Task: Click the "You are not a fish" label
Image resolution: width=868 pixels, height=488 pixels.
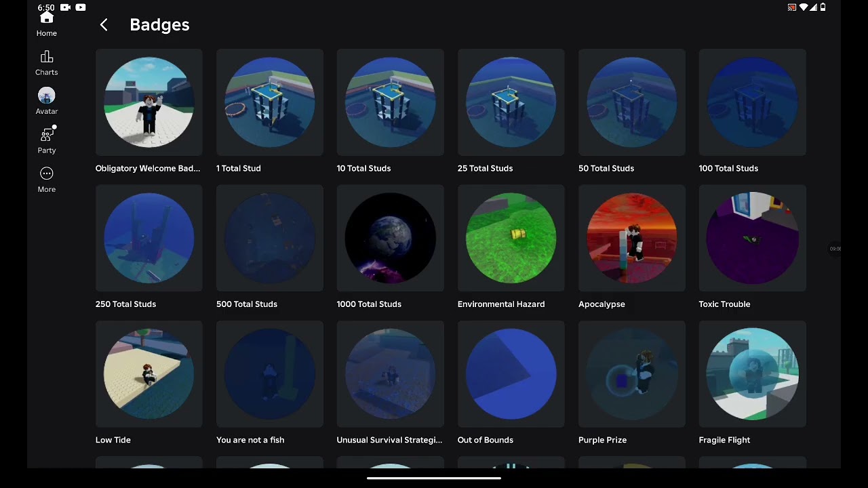Action: coord(250,440)
